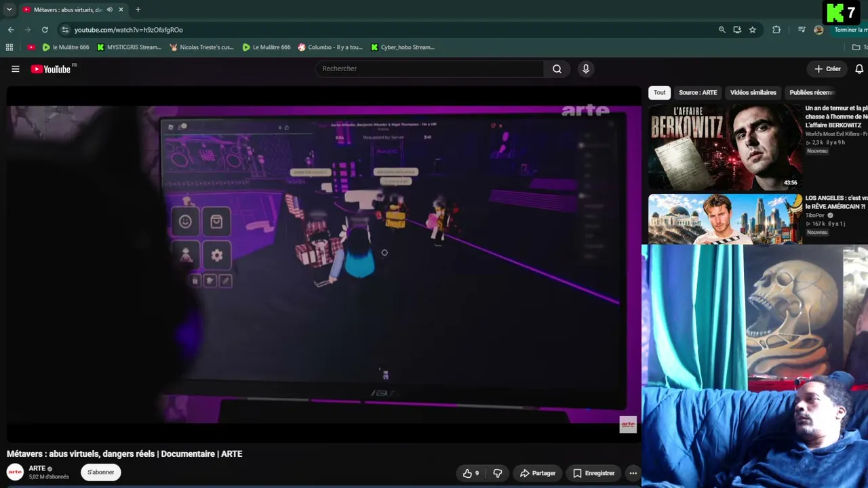Click the install app icon in address bar
Screen dimensions: 868x488
(x=737, y=30)
